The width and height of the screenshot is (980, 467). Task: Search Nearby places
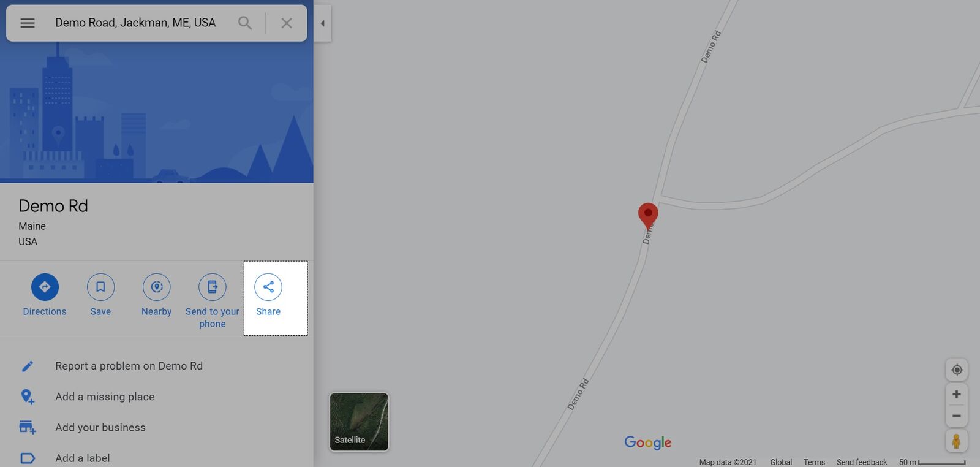(x=156, y=295)
